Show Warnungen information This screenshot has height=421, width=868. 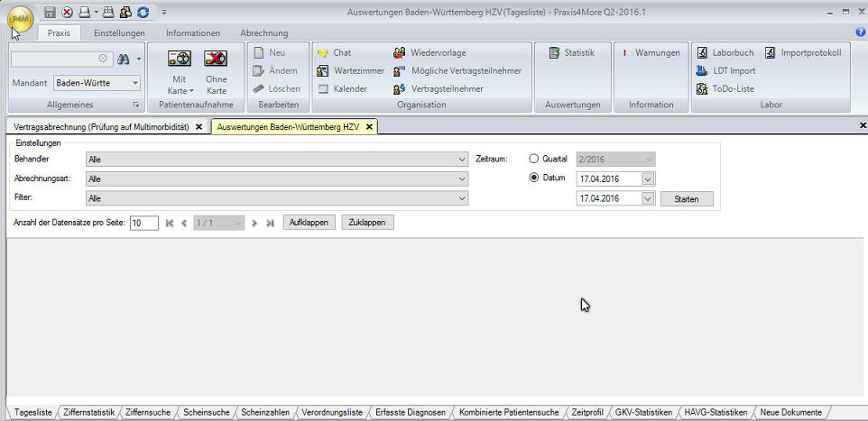[x=651, y=53]
